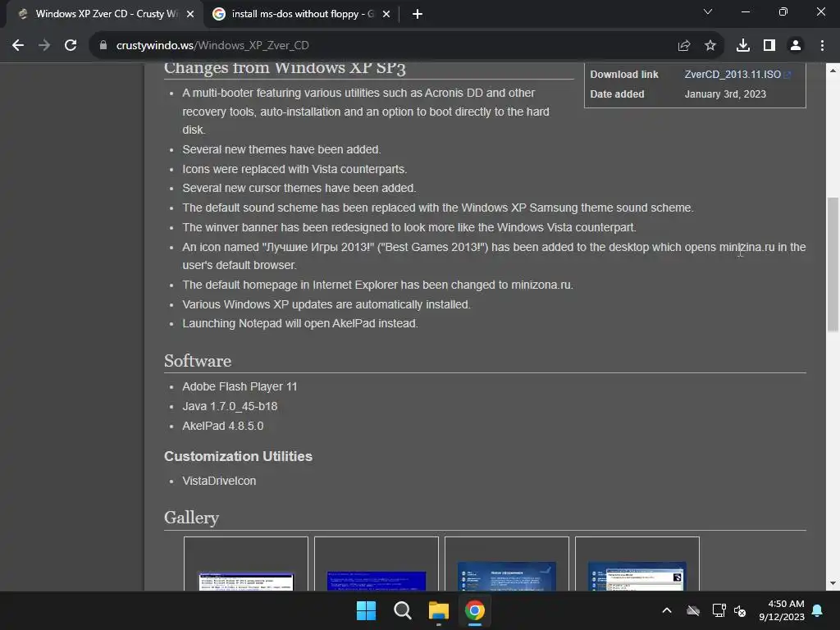Click the forward navigation arrow
The image size is (840, 630).
coord(44,46)
